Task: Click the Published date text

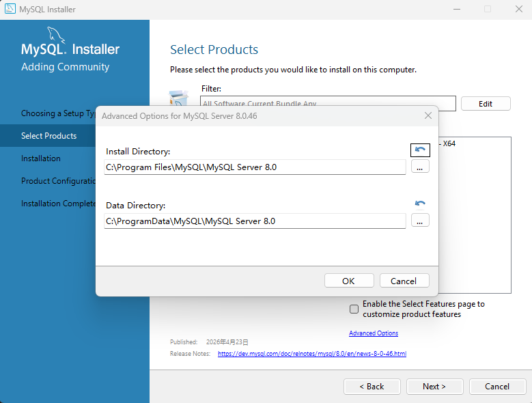Action: [227, 342]
